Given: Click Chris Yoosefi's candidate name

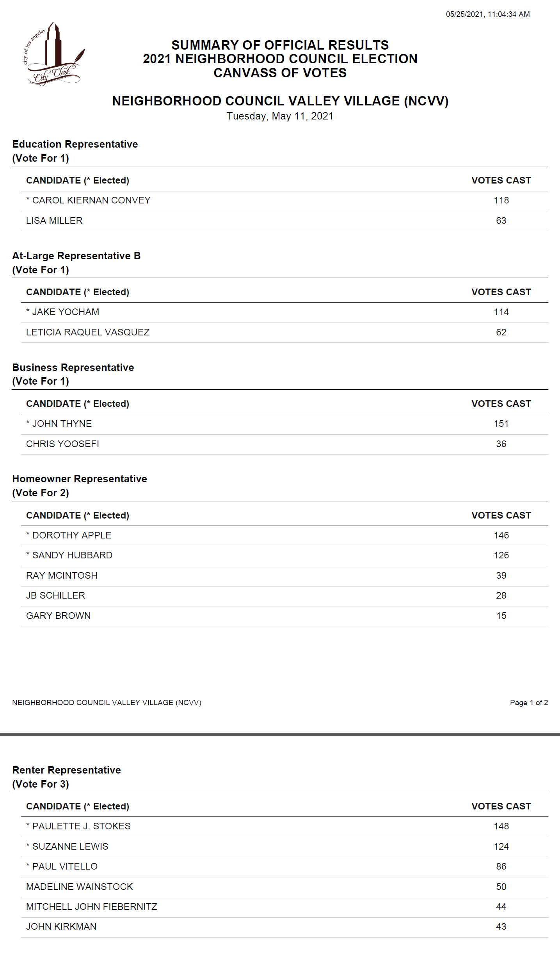Looking at the screenshot, I should 62,444.
